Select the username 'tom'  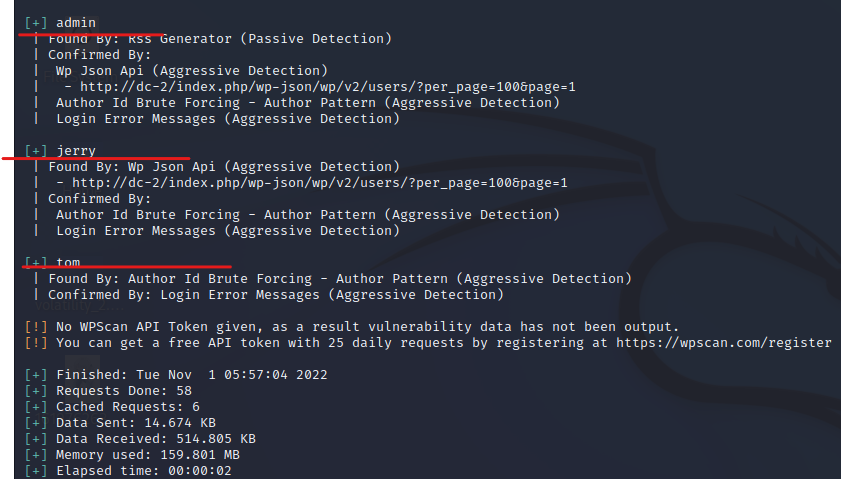pos(68,262)
